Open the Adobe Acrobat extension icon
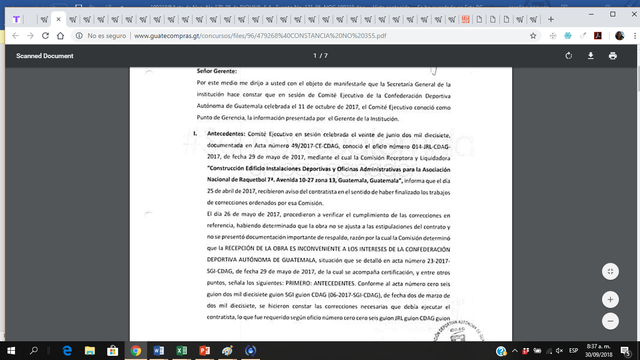 point(598,36)
